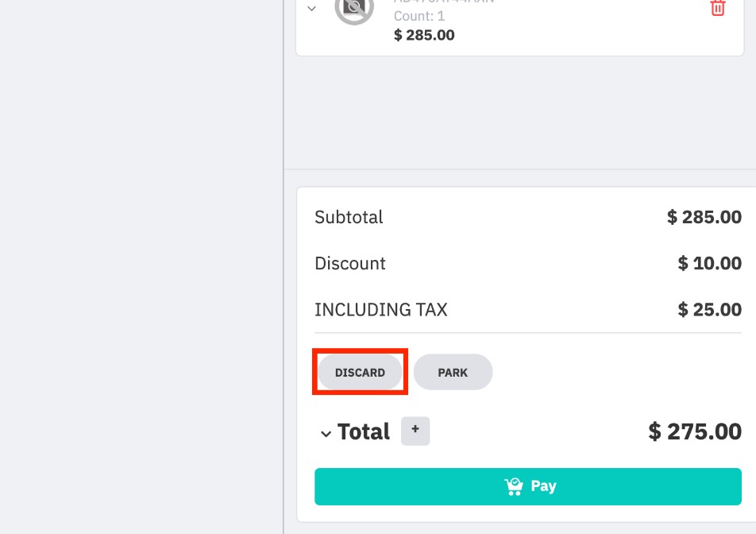
Task: Expand the cart item details chevron
Action: pyautogui.click(x=312, y=9)
